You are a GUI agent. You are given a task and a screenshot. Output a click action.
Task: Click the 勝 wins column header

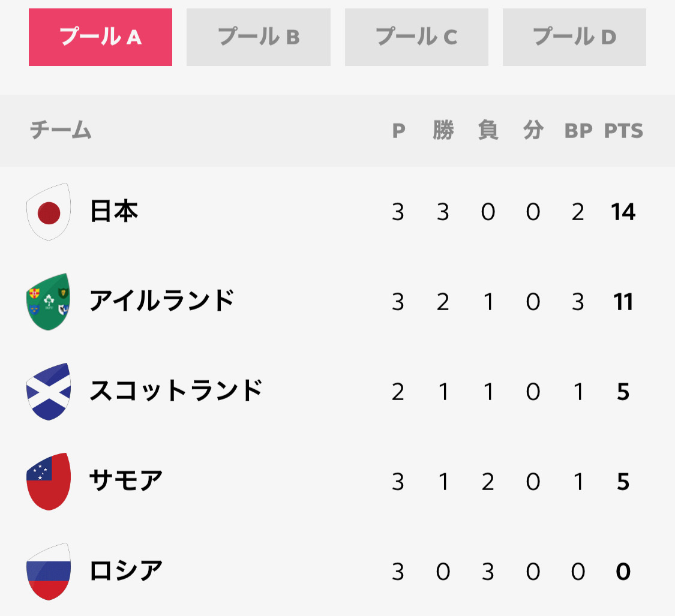[x=443, y=130]
